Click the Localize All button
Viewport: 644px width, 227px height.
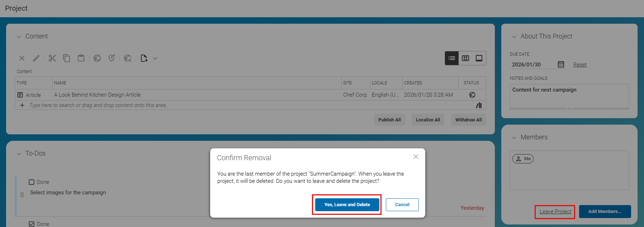428,120
